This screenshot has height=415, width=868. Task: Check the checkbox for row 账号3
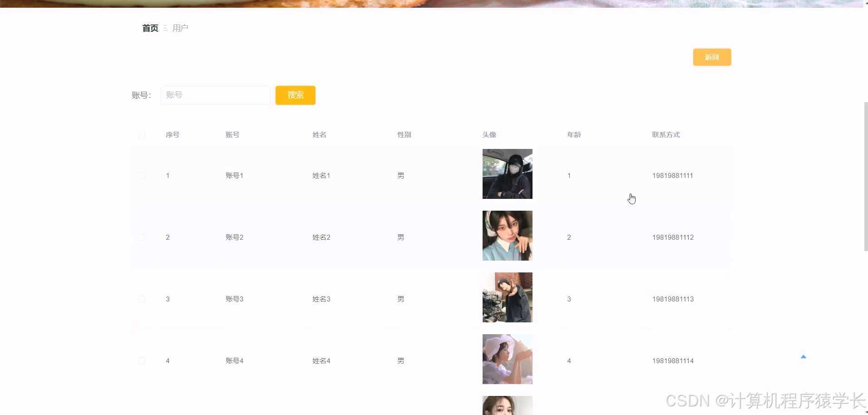coord(142,299)
